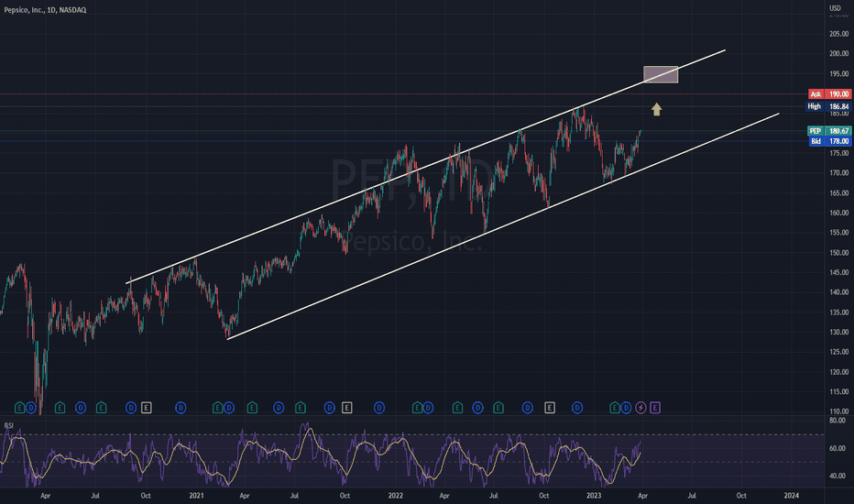Click the chart title "Pepsico, Inc., 1D, NASDAQ"

(45, 10)
